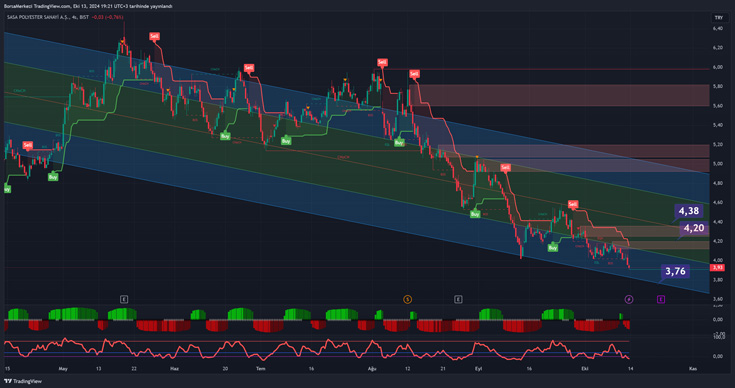Image resolution: width=735 pixels, height=388 pixels.
Task: Click the 5,00 price axis label
Action: click(x=717, y=164)
